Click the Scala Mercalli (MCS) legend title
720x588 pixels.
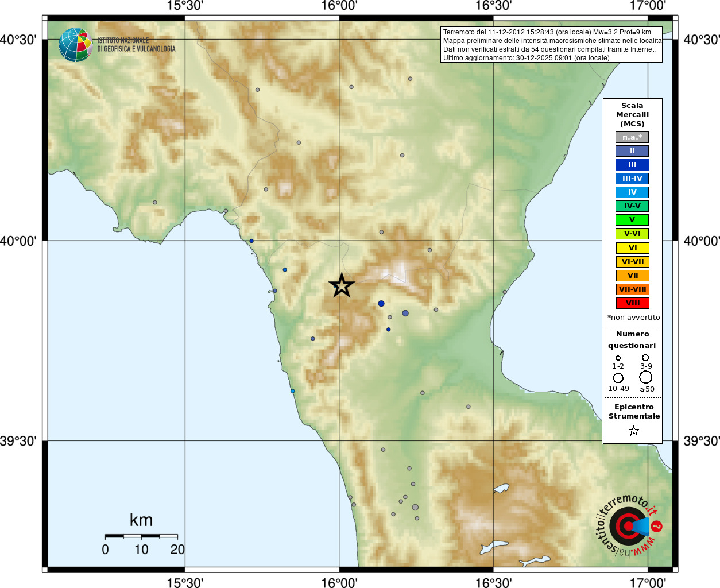pyautogui.click(x=632, y=115)
